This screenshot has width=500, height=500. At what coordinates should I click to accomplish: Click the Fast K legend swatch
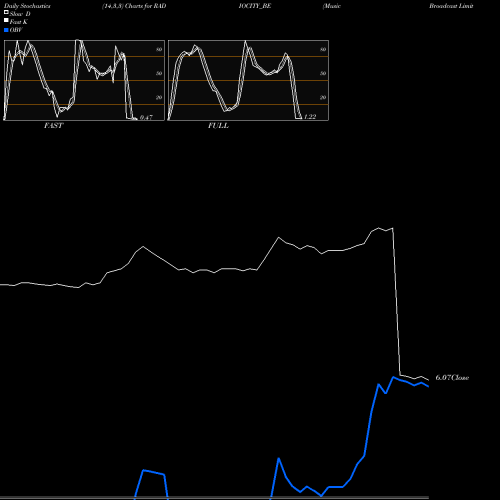[x=6, y=20]
